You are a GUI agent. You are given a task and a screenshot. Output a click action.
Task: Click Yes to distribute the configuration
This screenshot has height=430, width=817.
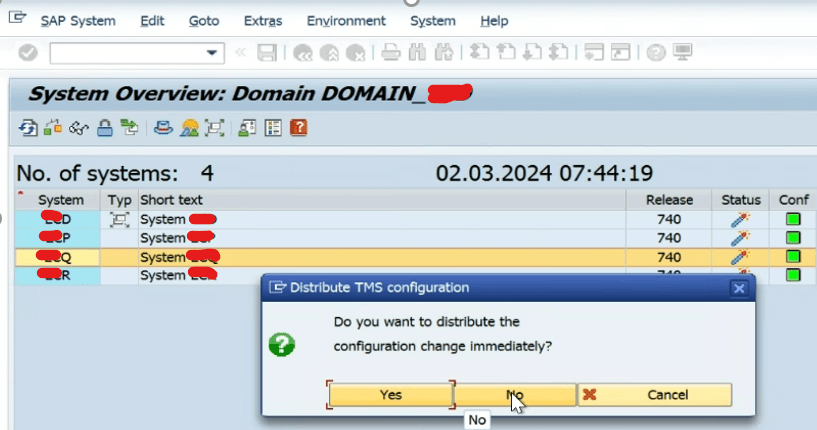tap(391, 395)
